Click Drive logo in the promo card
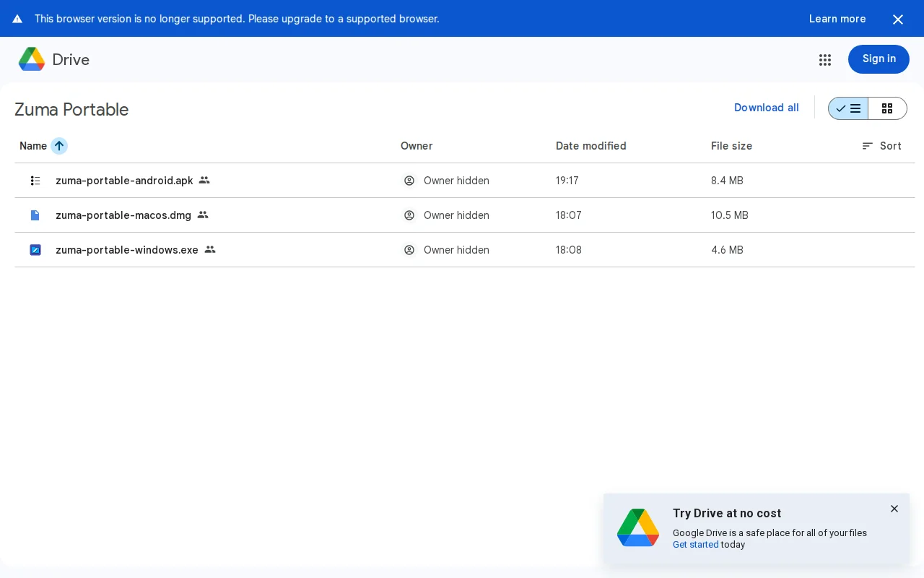The image size is (924, 578). 638,527
